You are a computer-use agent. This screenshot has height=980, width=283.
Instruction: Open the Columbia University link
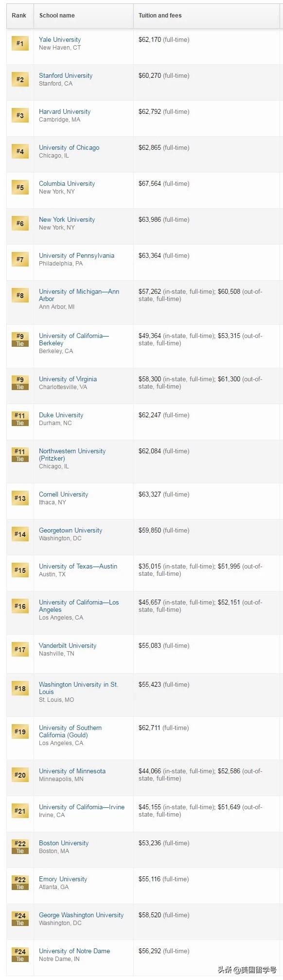67,183
